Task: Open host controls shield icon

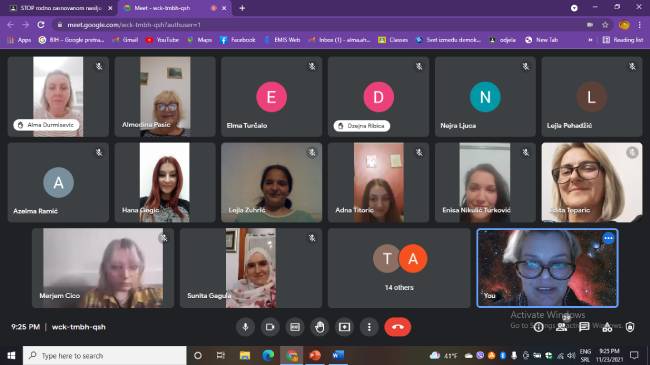Action: pyautogui.click(x=630, y=327)
